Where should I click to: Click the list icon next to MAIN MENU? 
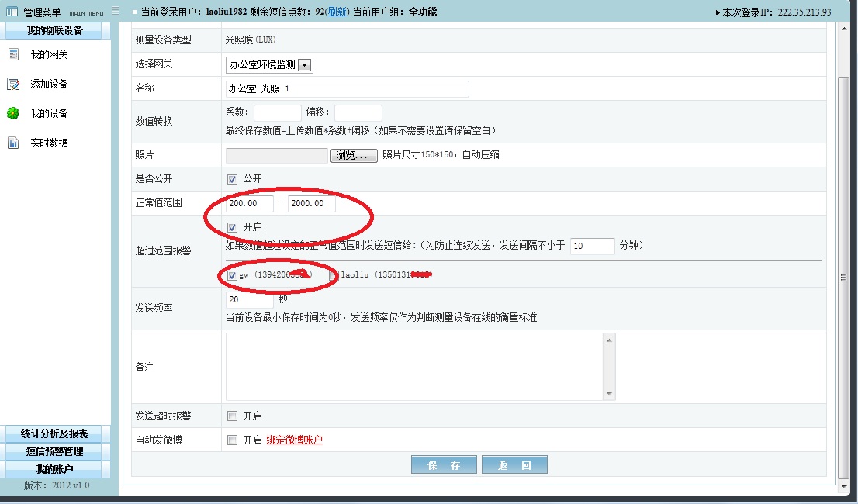(x=116, y=12)
